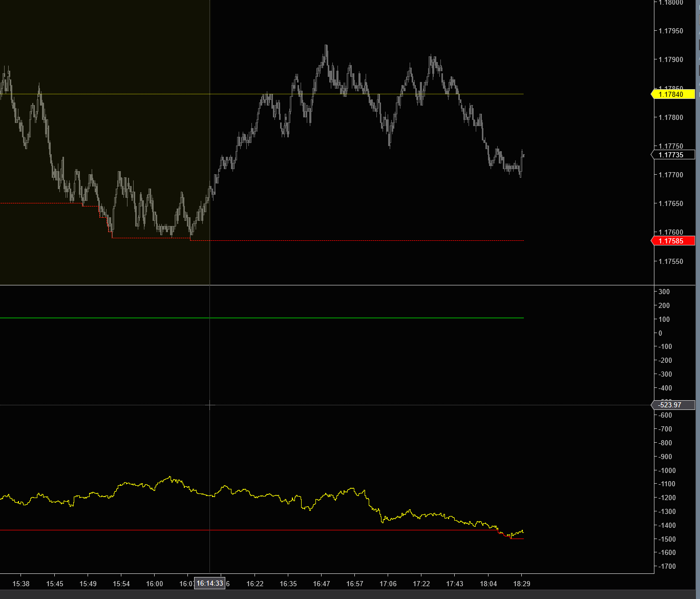The width and height of the screenshot is (700, 599).
Task: Click the 16:47 time axis label
Action: pyautogui.click(x=322, y=584)
